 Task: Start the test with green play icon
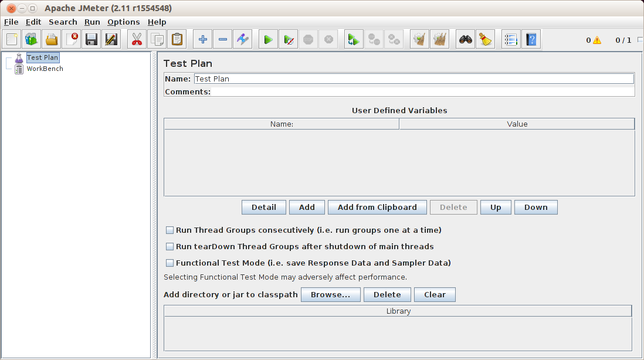click(268, 39)
